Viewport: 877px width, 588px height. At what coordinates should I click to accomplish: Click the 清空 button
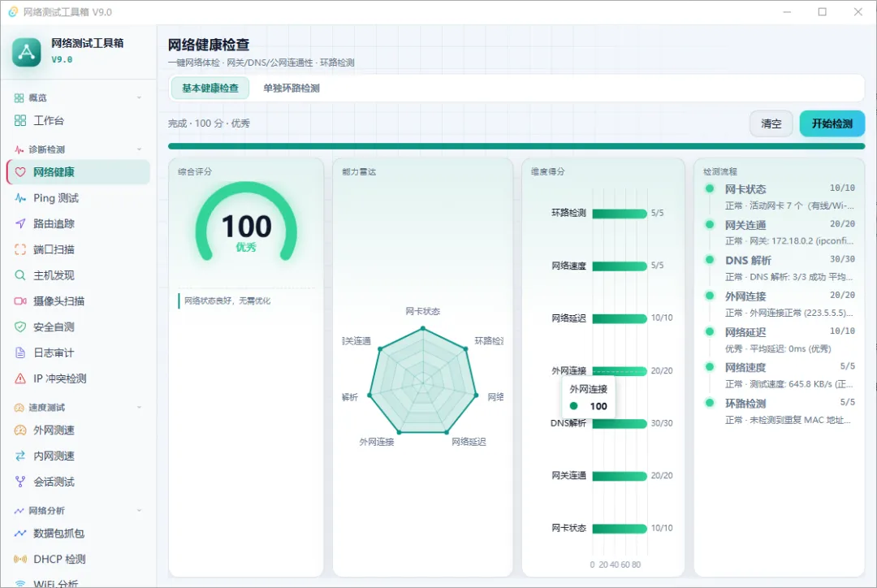point(771,123)
